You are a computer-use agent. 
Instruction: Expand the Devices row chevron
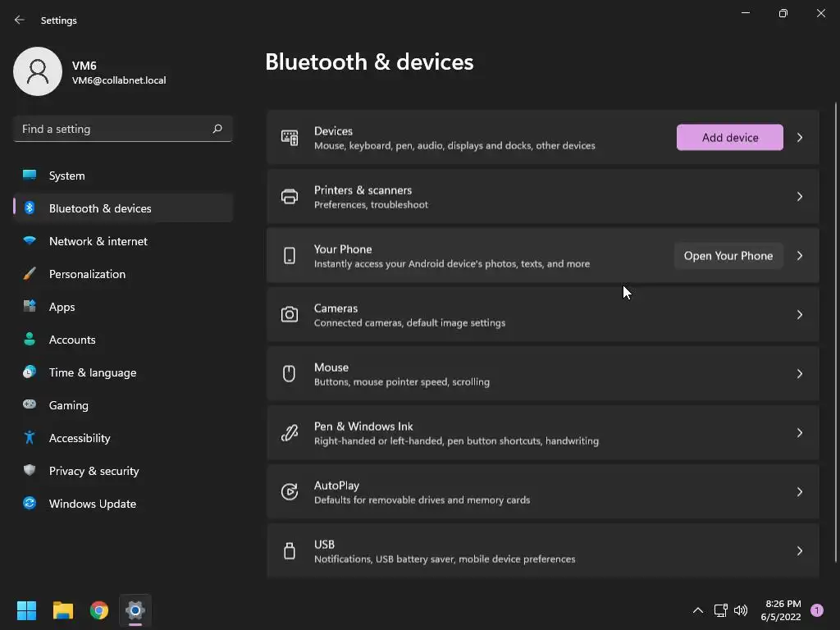800,138
